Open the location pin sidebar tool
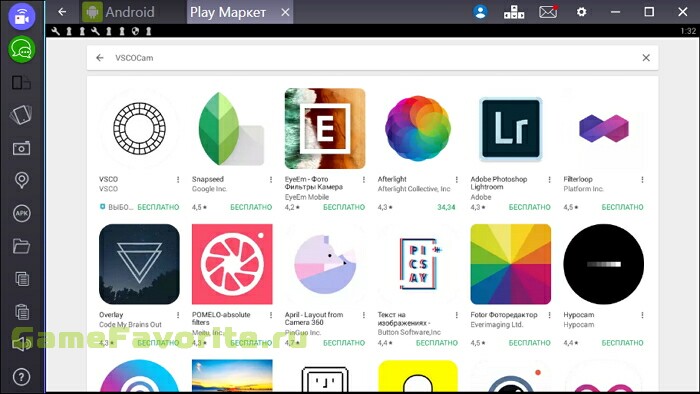This screenshot has height=394, width=700. (x=21, y=180)
